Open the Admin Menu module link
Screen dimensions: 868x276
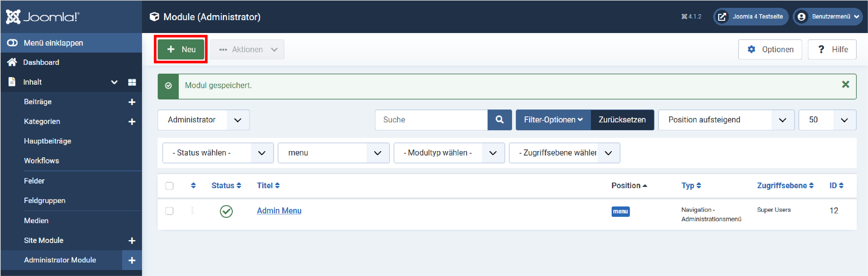click(279, 211)
